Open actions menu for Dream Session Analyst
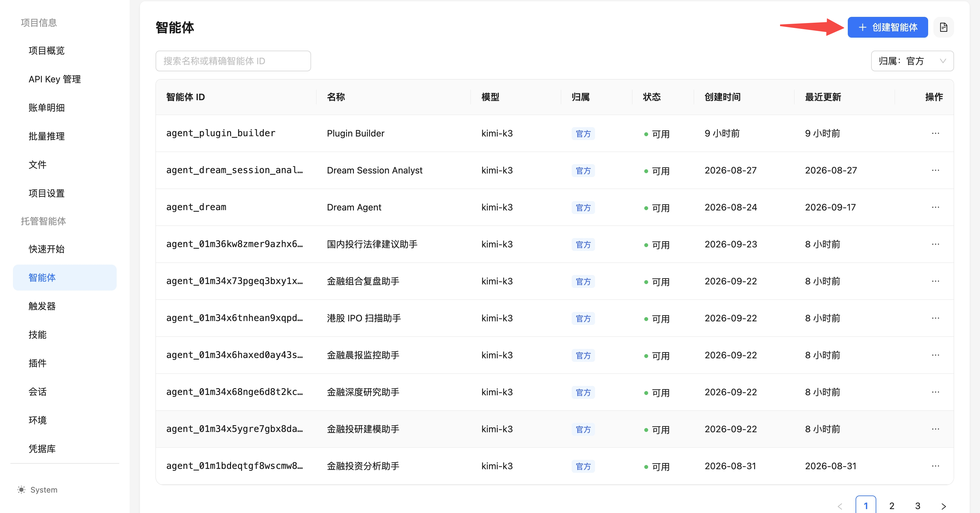Viewport: 980px width, 513px height. (x=935, y=171)
